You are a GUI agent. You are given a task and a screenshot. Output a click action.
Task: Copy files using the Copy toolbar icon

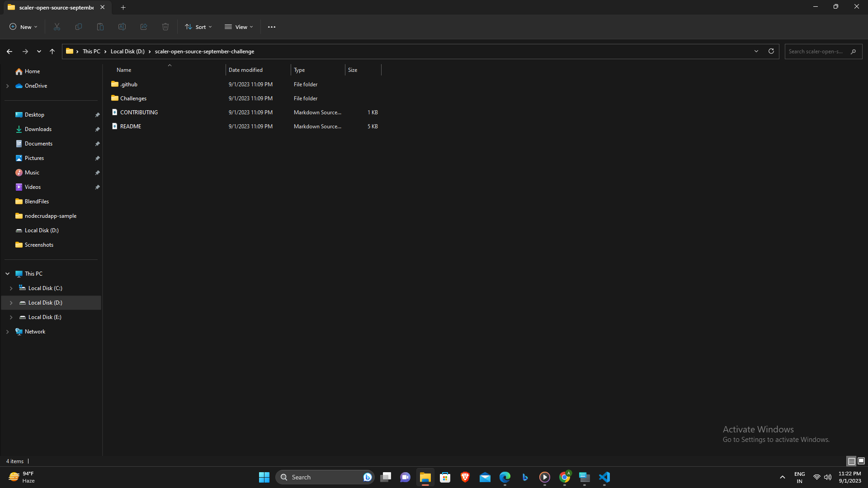pos(78,27)
